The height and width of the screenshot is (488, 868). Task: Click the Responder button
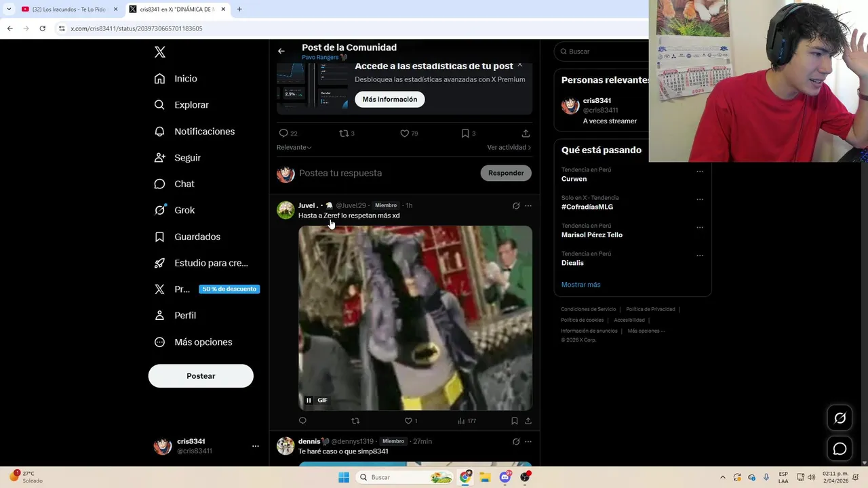pyautogui.click(x=506, y=173)
